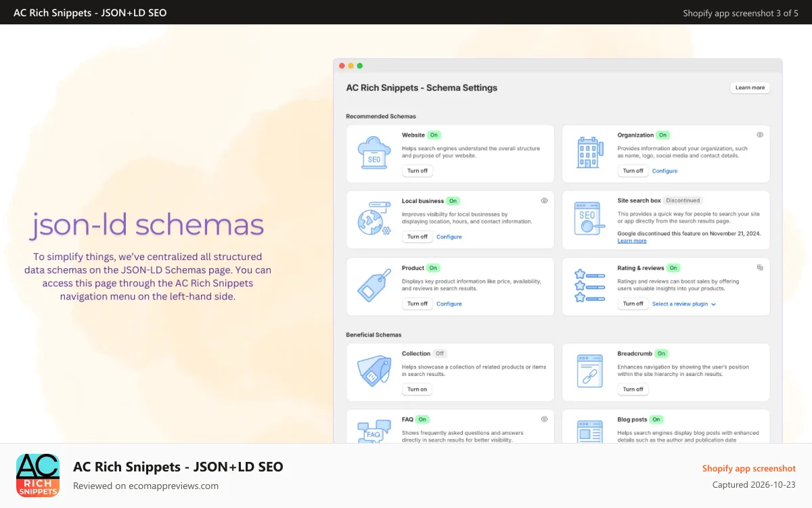The image size is (812, 508).
Task: Click the Blog posts card title
Action: (632, 419)
